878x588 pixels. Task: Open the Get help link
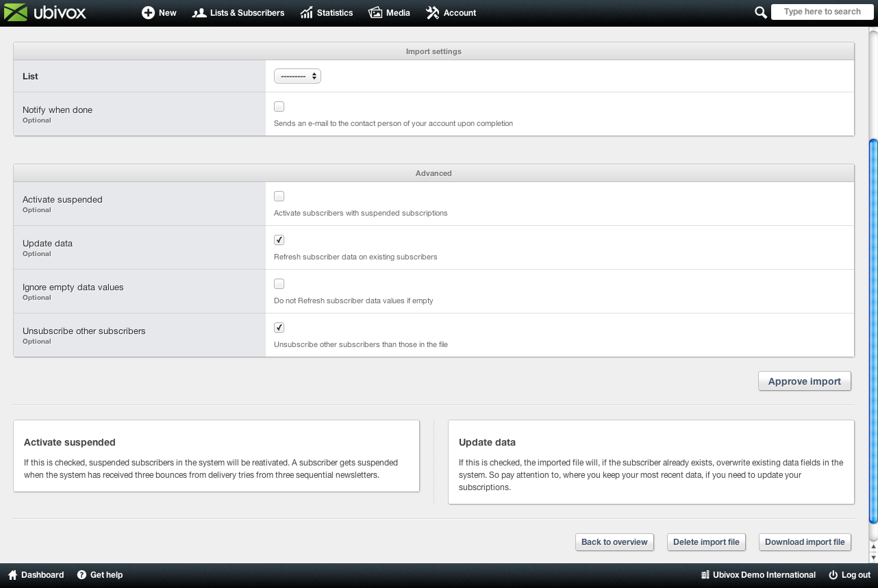point(100,575)
